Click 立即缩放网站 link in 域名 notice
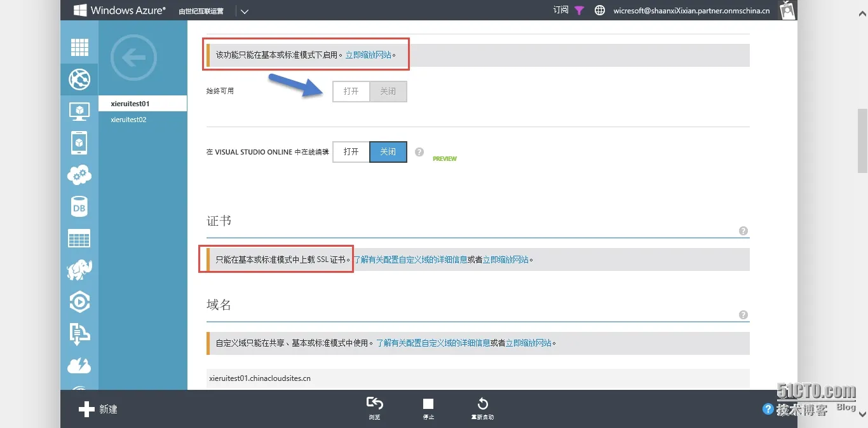This screenshot has width=868, height=428. pos(529,343)
